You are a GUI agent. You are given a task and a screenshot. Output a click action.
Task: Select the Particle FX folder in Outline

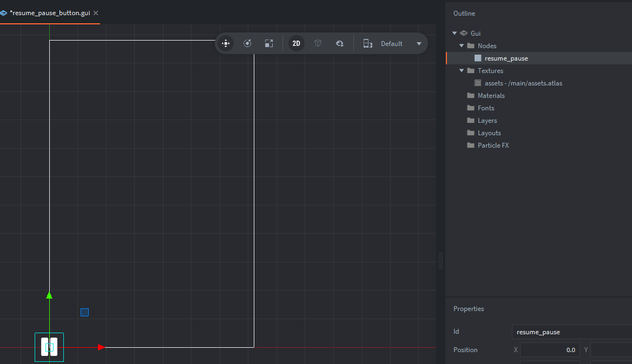[493, 145]
